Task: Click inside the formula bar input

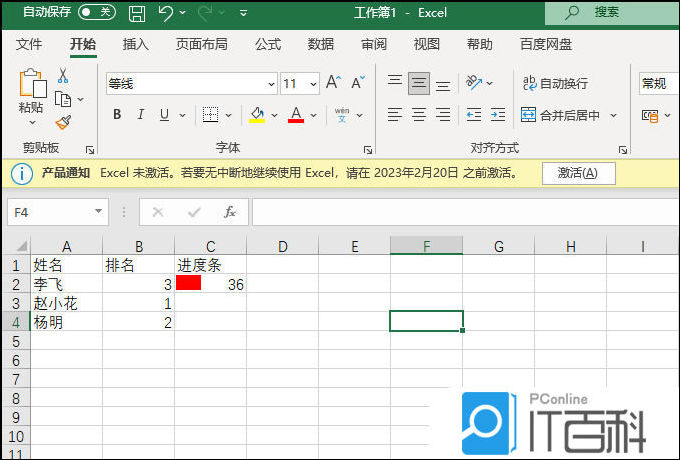Action: tap(466, 212)
